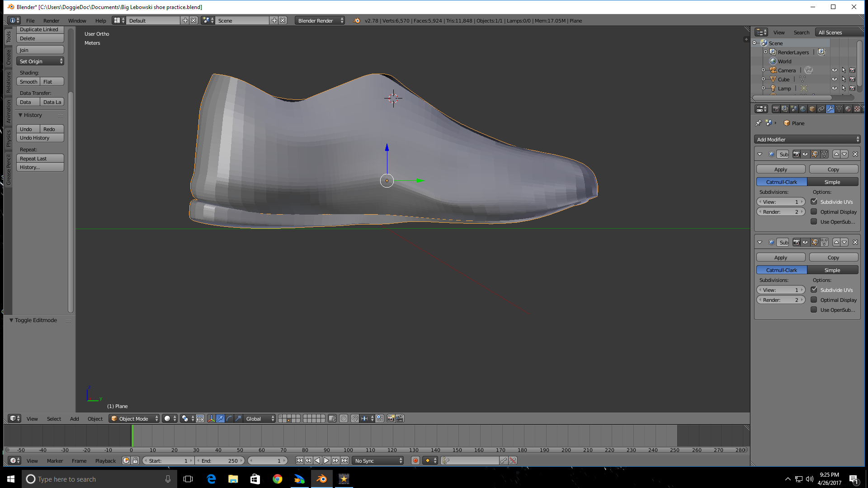
Task: Enable Optimal Display on first modifier
Action: click(814, 211)
